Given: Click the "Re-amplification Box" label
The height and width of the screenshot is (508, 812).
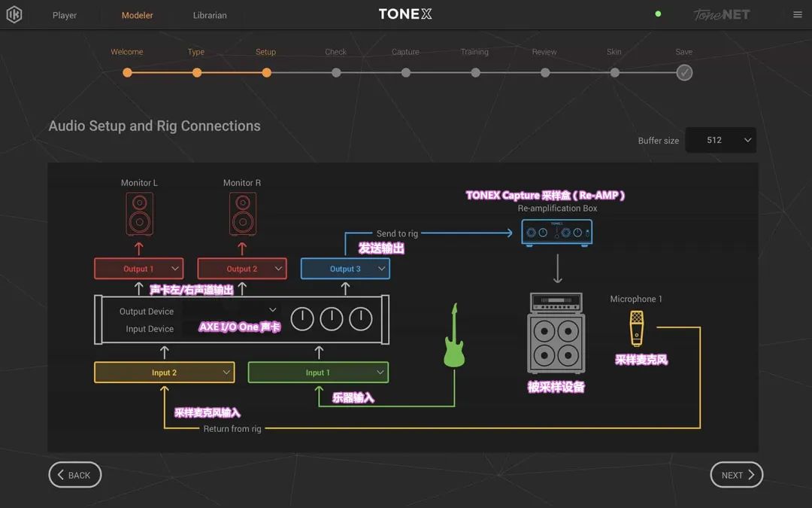Looking at the screenshot, I should pos(557,208).
